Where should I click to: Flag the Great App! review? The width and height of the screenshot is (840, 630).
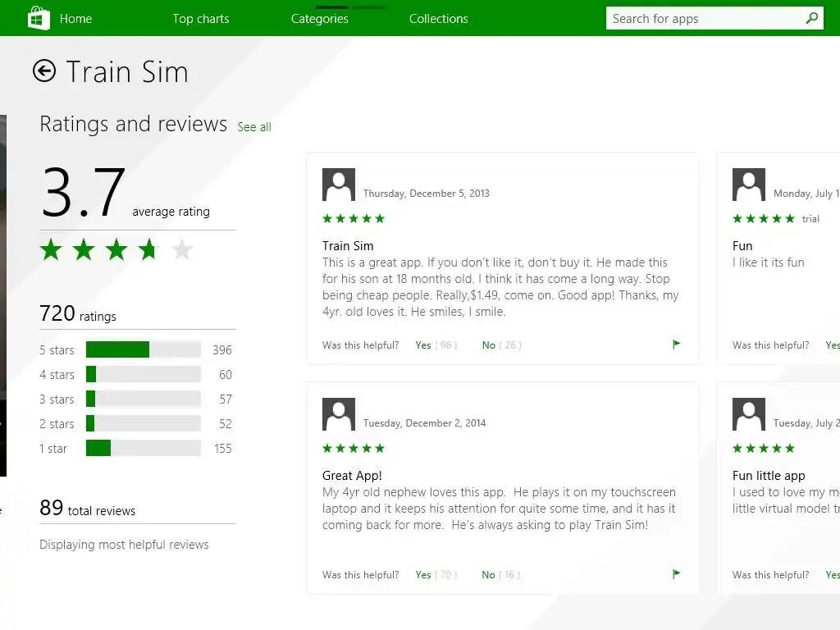click(676, 573)
